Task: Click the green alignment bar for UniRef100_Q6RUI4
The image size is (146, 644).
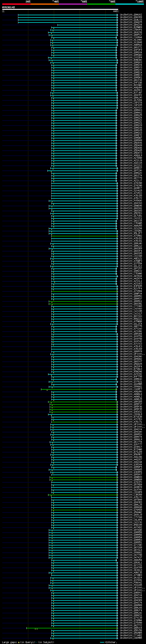Action: point(72,628)
